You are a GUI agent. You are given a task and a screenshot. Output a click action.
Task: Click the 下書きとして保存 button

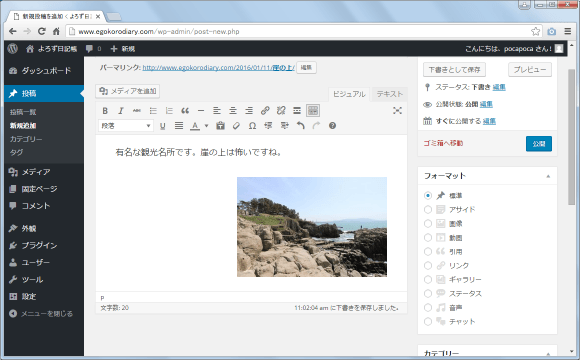[454, 70]
